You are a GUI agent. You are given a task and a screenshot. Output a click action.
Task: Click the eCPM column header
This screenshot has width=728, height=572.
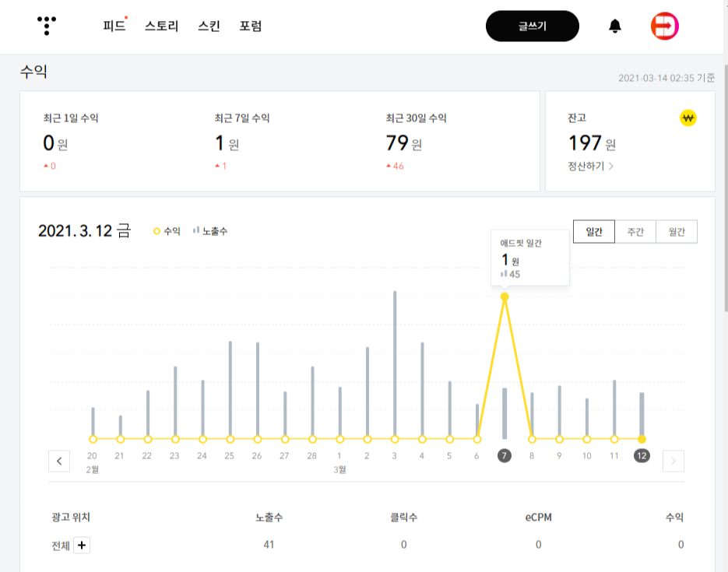tap(538, 518)
